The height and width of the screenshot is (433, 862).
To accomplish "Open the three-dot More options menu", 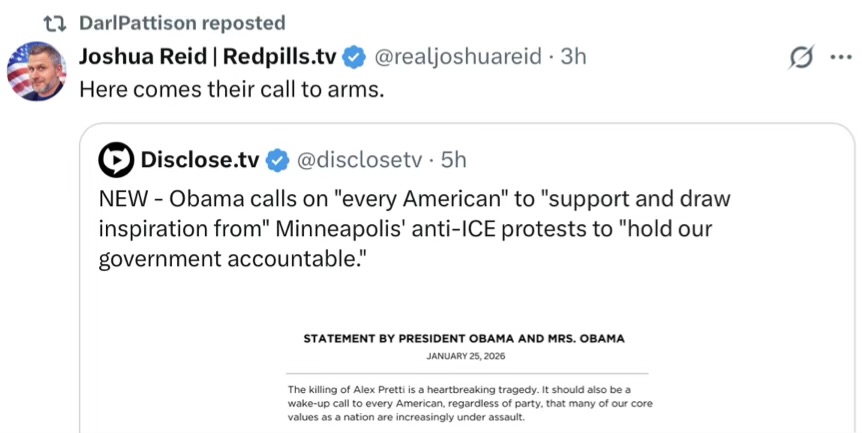I will pos(840,58).
